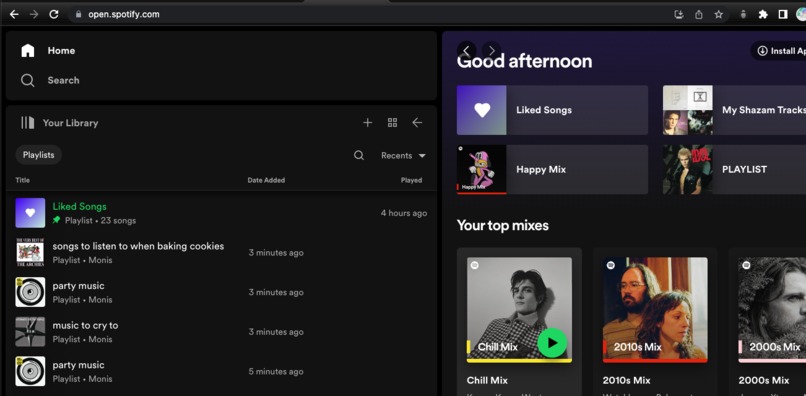
Task: Click the Your Library icon
Action: point(28,122)
